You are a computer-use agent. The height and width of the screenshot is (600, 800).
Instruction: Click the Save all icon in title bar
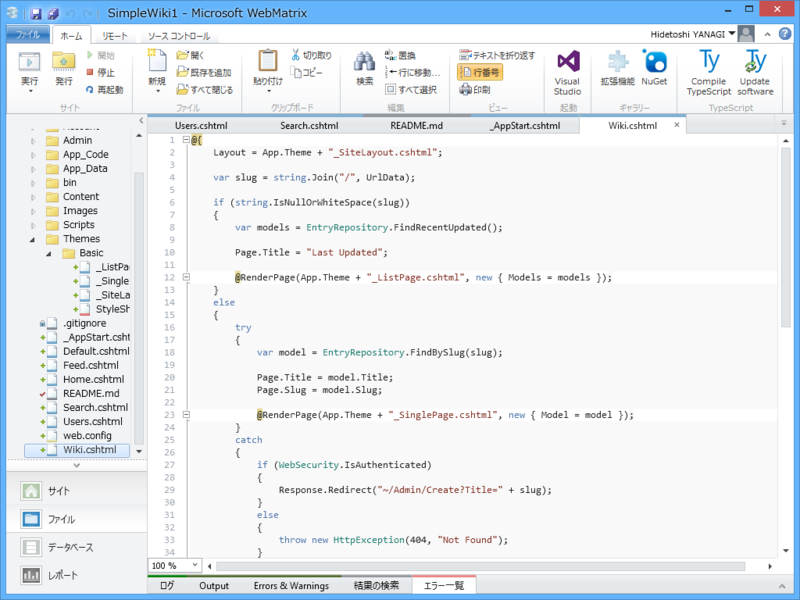53,13
